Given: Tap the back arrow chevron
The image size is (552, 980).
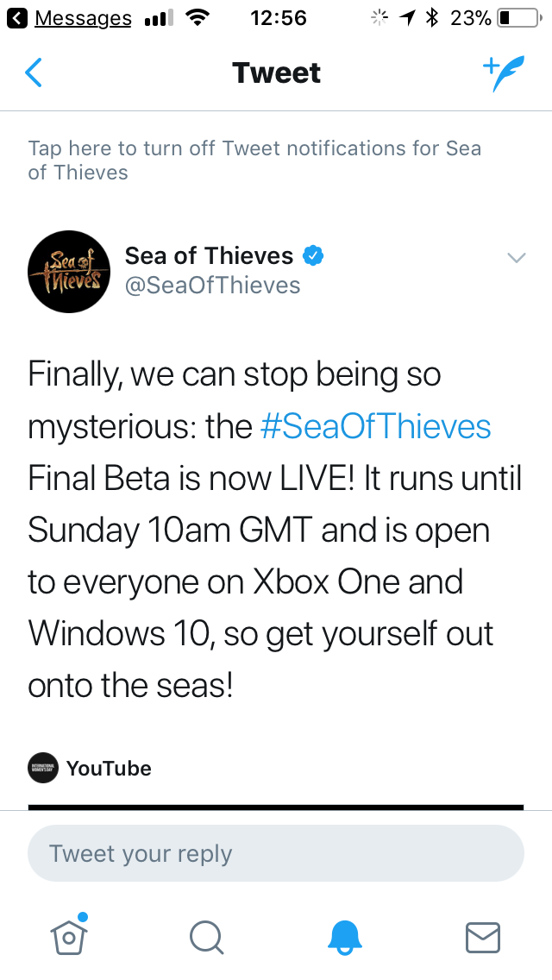Looking at the screenshot, I should (34, 73).
